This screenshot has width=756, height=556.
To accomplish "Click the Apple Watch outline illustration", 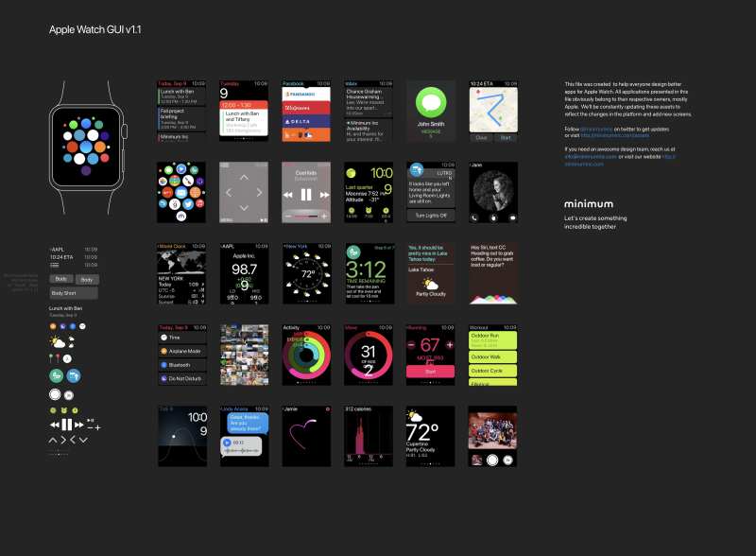I will (x=88, y=148).
